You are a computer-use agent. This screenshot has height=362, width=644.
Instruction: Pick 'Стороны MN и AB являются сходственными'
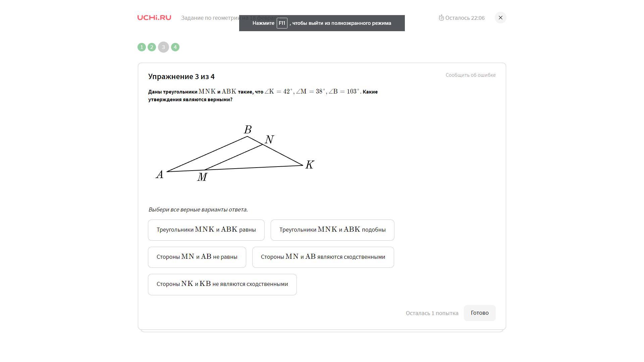pos(323,257)
